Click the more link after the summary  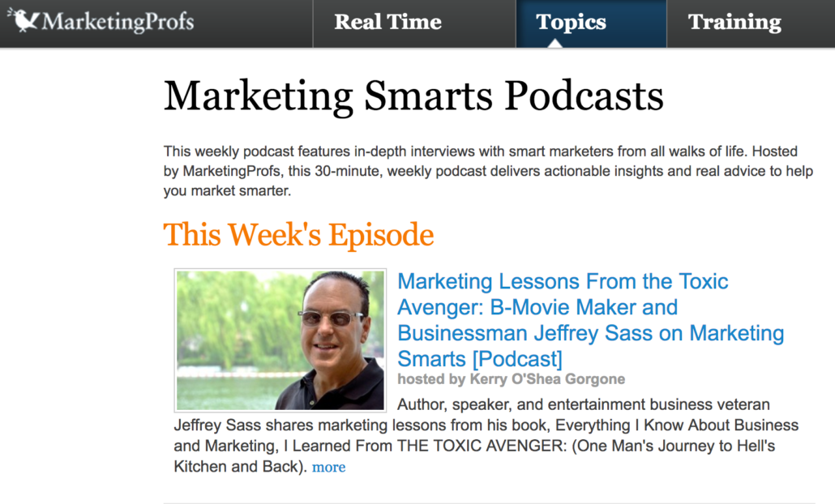328,467
